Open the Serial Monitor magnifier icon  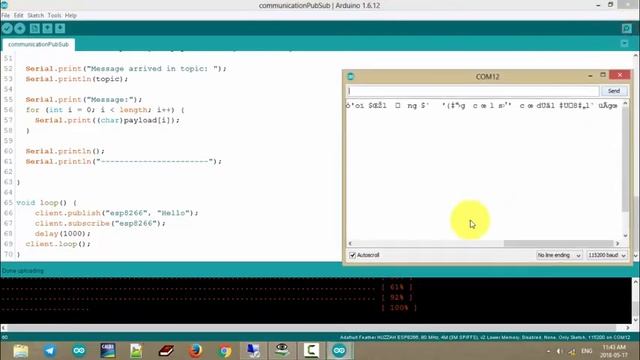[627, 28]
